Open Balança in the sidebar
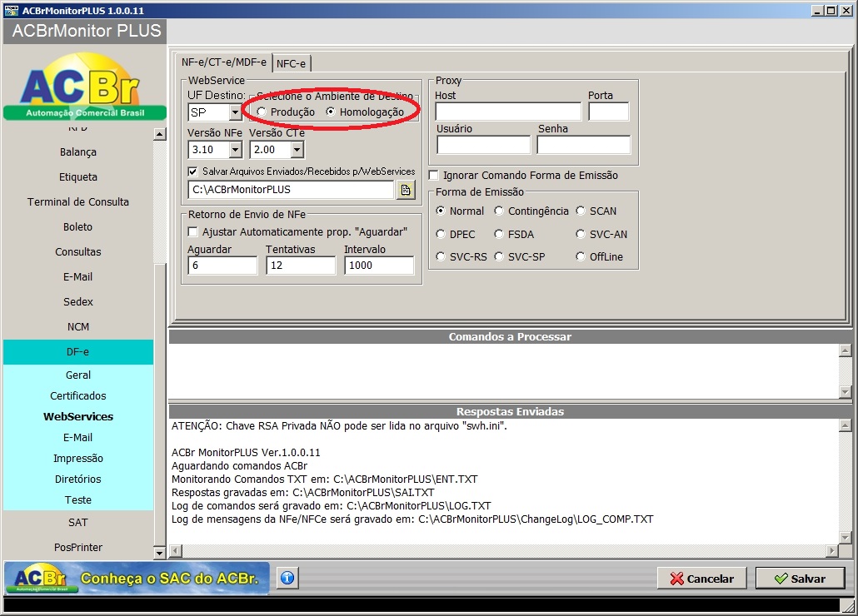This screenshot has height=616, width=858. coord(78,152)
